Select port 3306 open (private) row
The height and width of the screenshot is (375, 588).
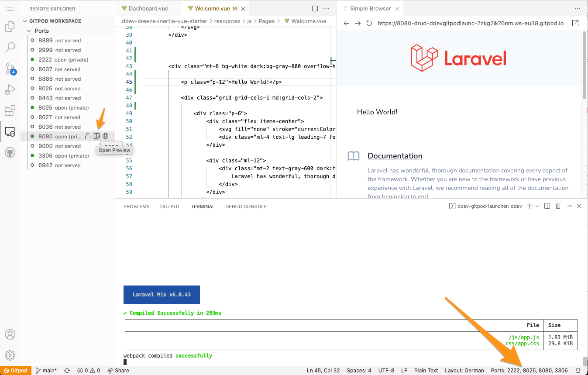[x=68, y=156]
